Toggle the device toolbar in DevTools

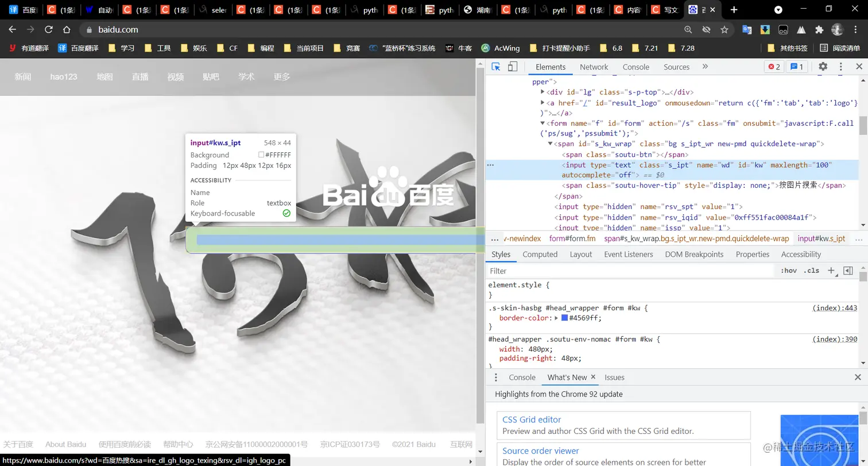pyautogui.click(x=513, y=67)
